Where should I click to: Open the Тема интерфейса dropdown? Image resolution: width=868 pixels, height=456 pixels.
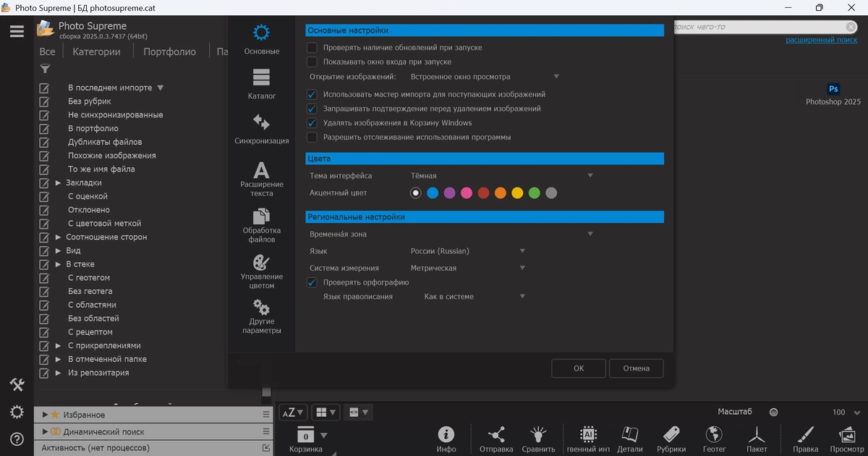[501, 176]
